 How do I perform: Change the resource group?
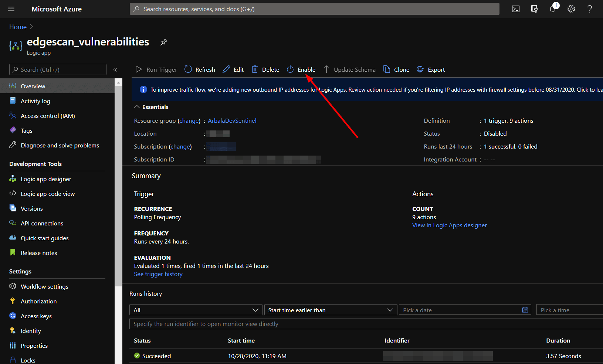coord(189,120)
